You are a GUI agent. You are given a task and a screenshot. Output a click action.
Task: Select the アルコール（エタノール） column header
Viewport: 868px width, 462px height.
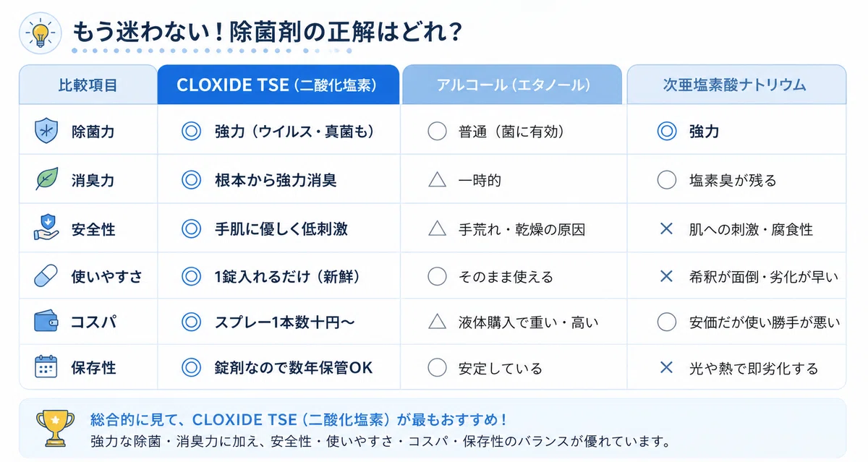tap(512, 85)
